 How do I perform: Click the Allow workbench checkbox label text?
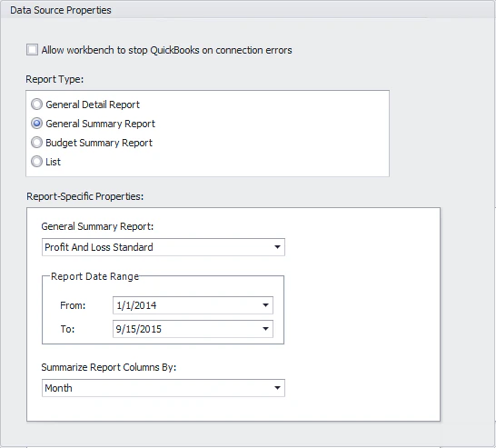coord(167,50)
